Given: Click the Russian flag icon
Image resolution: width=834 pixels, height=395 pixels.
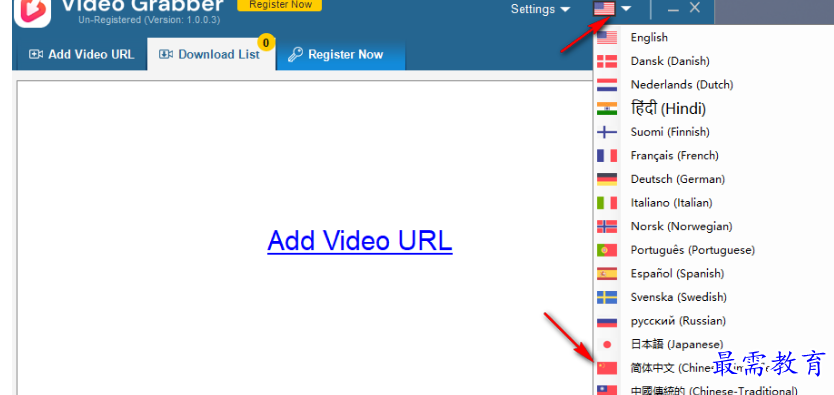Looking at the screenshot, I should (x=607, y=321).
